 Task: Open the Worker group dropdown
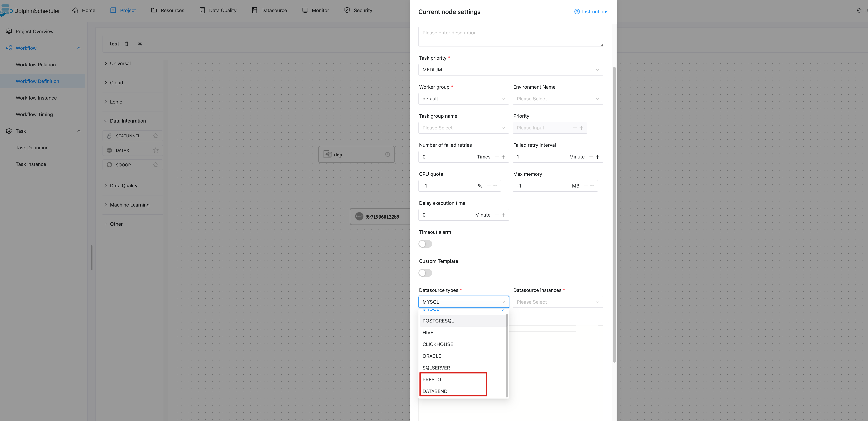pyautogui.click(x=463, y=99)
